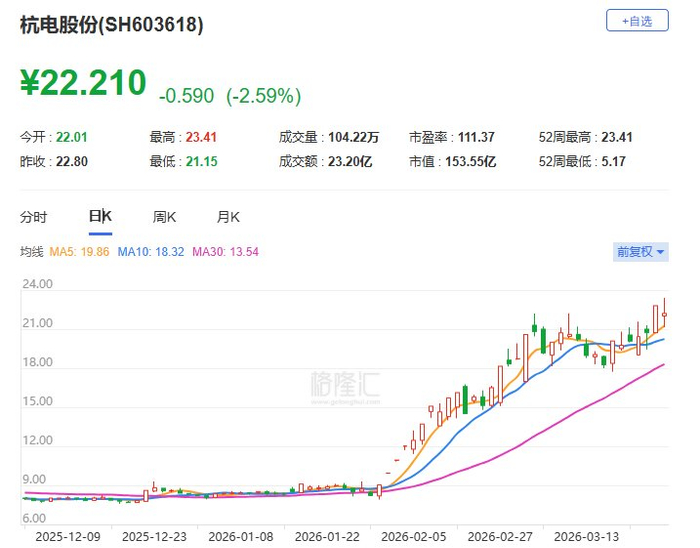700x548 pixels.
Task: Click the 最高 value 23.41
Action: pos(201,137)
